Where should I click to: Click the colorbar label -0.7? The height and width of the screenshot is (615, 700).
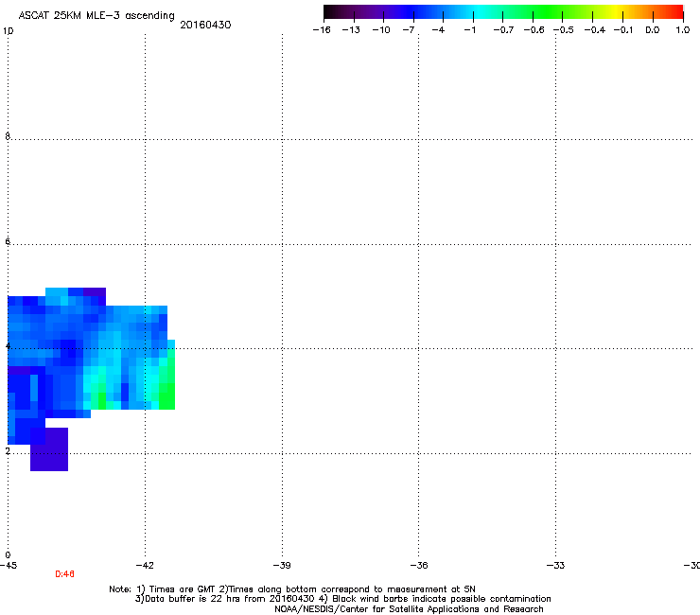coord(503,30)
